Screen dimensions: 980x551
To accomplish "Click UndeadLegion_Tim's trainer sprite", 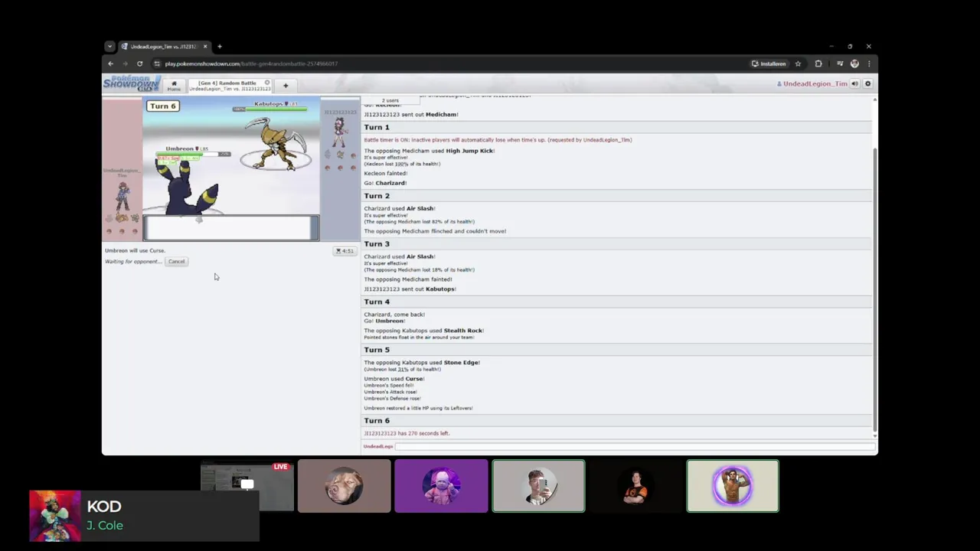I will [x=122, y=197].
